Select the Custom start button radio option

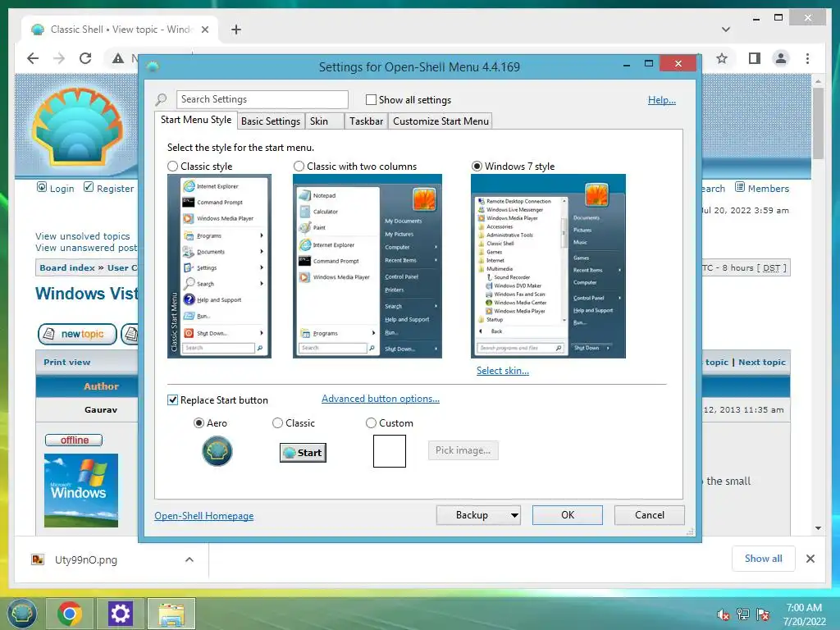[371, 423]
